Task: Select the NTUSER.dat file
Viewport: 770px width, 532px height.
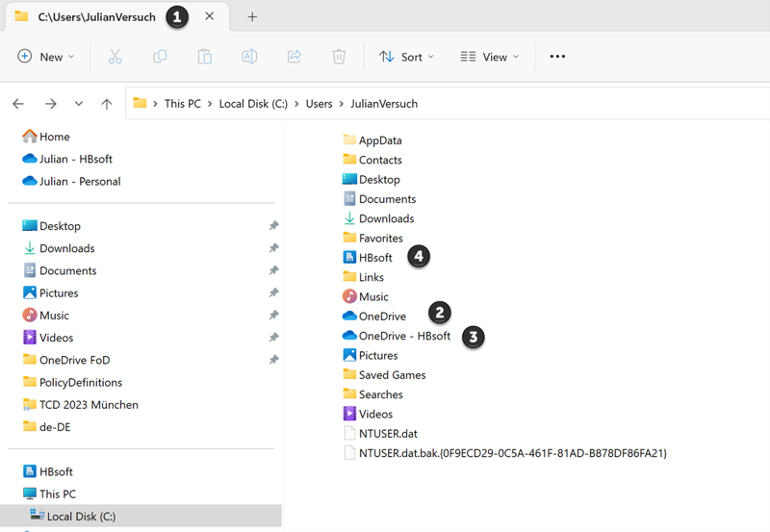Action: tap(388, 433)
